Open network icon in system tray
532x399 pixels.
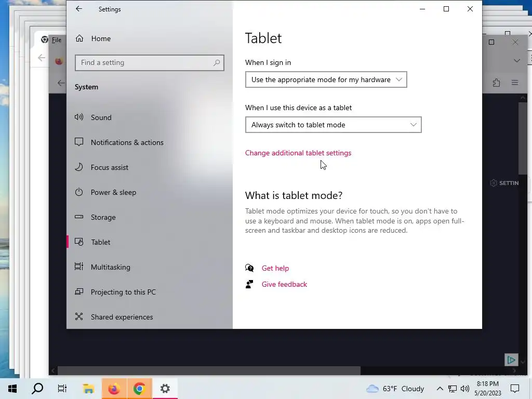pyautogui.click(x=453, y=389)
